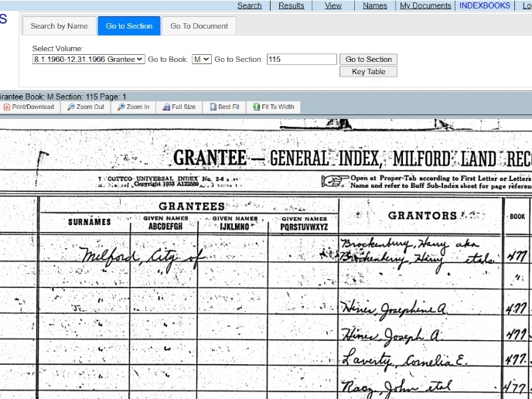Click the grantee entry Milford, City of
The height and width of the screenshot is (399, 532).
click(142, 257)
